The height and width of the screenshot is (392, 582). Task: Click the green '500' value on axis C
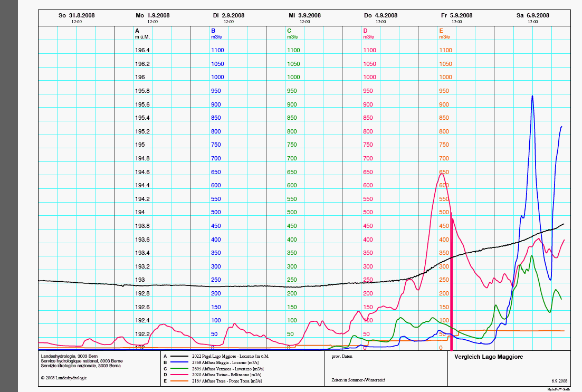pyautogui.click(x=292, y=212)
